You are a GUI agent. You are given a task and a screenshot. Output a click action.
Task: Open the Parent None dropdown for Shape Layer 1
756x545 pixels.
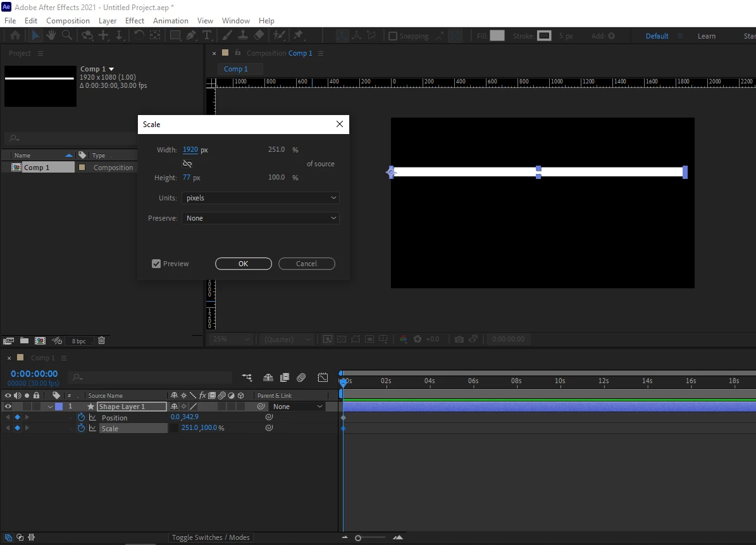pos(297,407)
